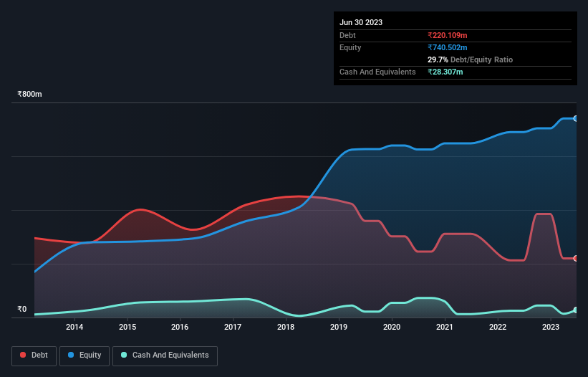588x377 pixels.
Task: Click the 2022 x-axis label
Action: [x=498, y=327]
